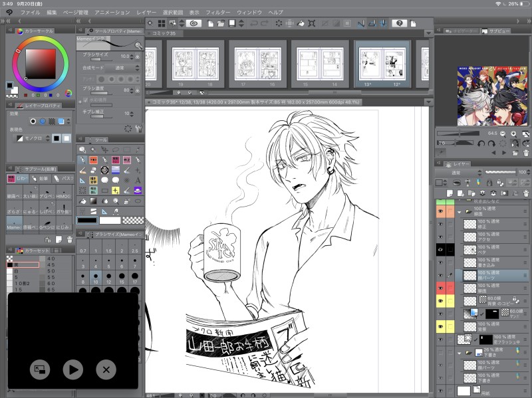The height and width of the screenshot is (398, 532).
Task: Show the 下書き folder layer
Action: point(440,353)
